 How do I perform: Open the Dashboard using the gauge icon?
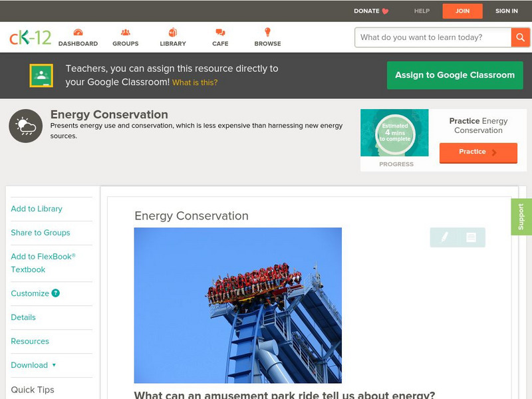[78, 31]
